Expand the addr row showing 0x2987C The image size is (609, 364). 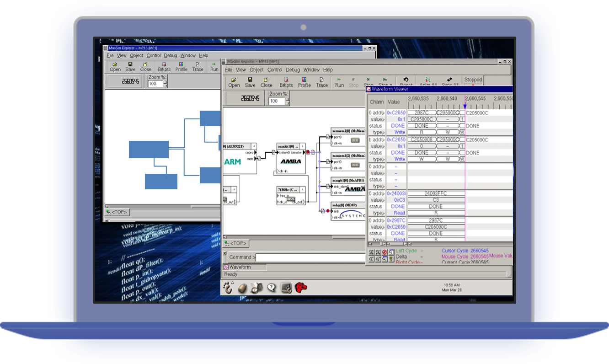[x=384, y=220]
